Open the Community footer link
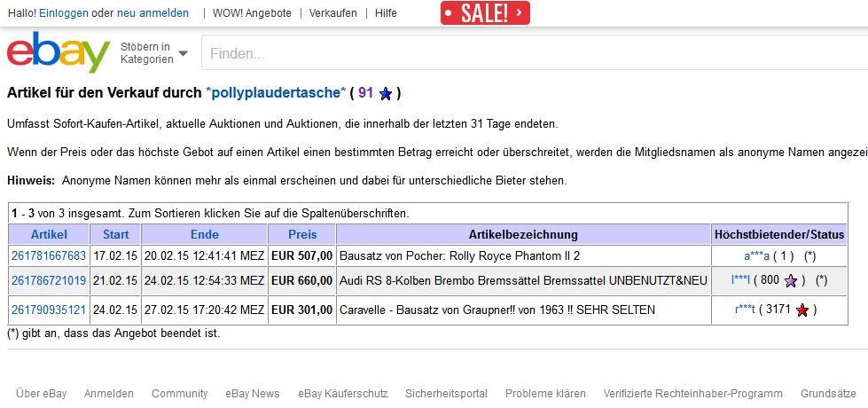Screen dimensions: 868x408 click(180, 394)
